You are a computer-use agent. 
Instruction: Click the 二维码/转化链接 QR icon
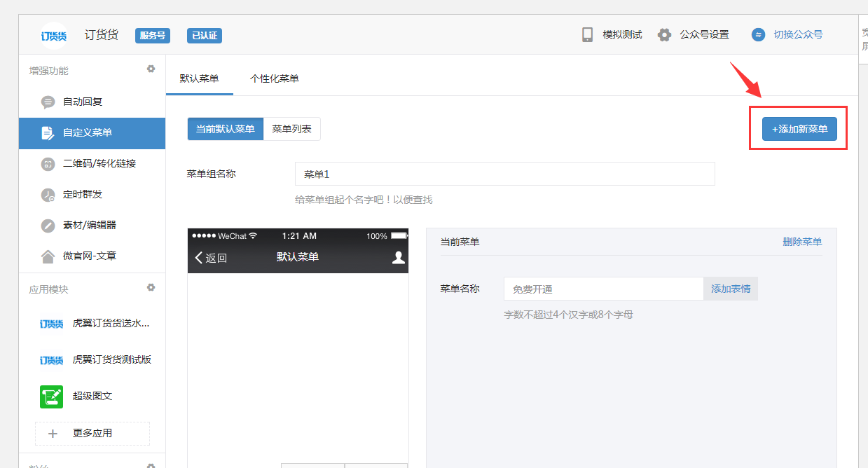pos(48,164)
